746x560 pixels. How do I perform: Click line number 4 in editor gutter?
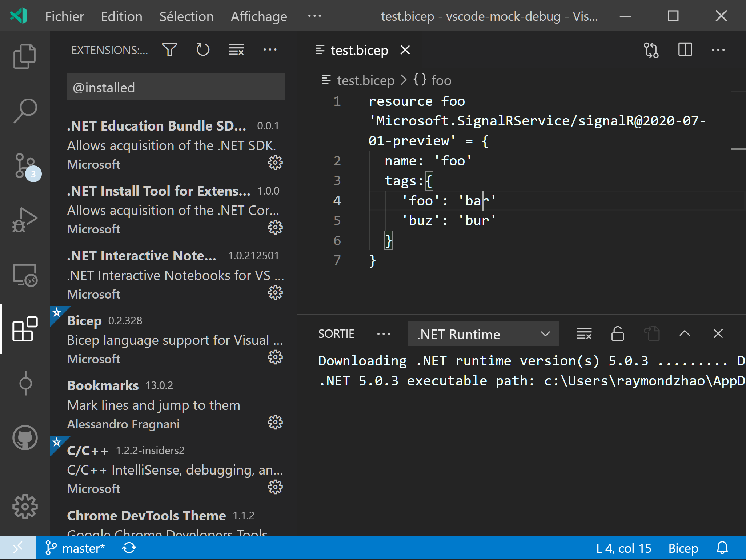(337, 200)
